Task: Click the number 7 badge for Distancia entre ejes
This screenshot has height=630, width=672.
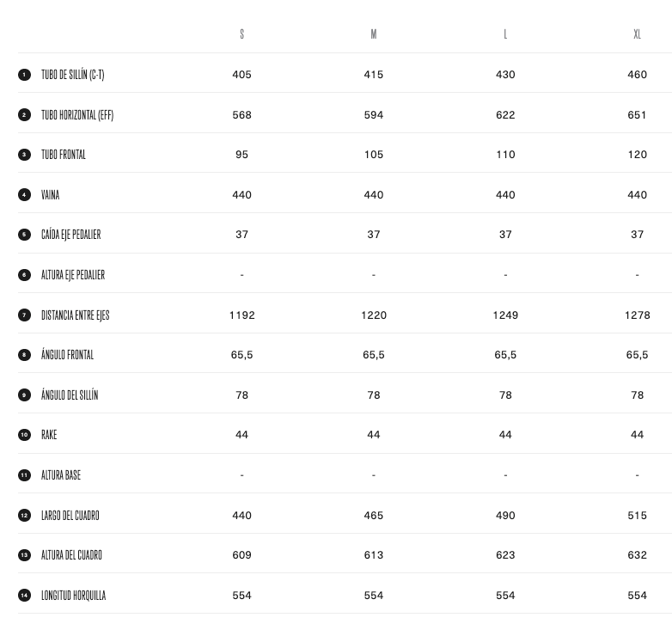Action: 24,315
